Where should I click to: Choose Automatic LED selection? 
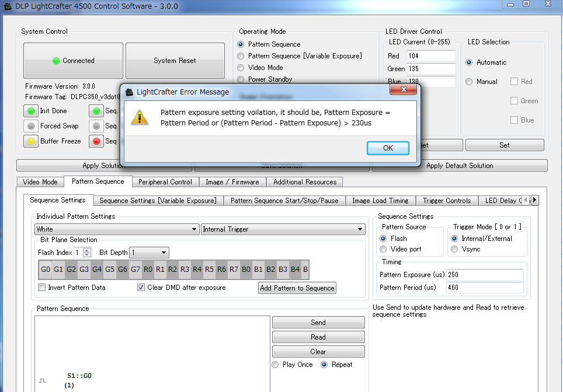click(x=469, y=62)
